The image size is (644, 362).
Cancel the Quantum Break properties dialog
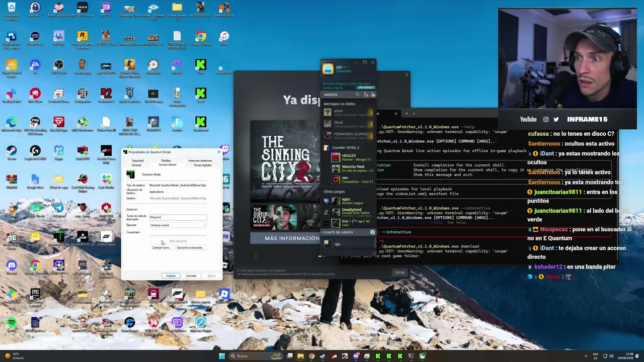(191, 276)
